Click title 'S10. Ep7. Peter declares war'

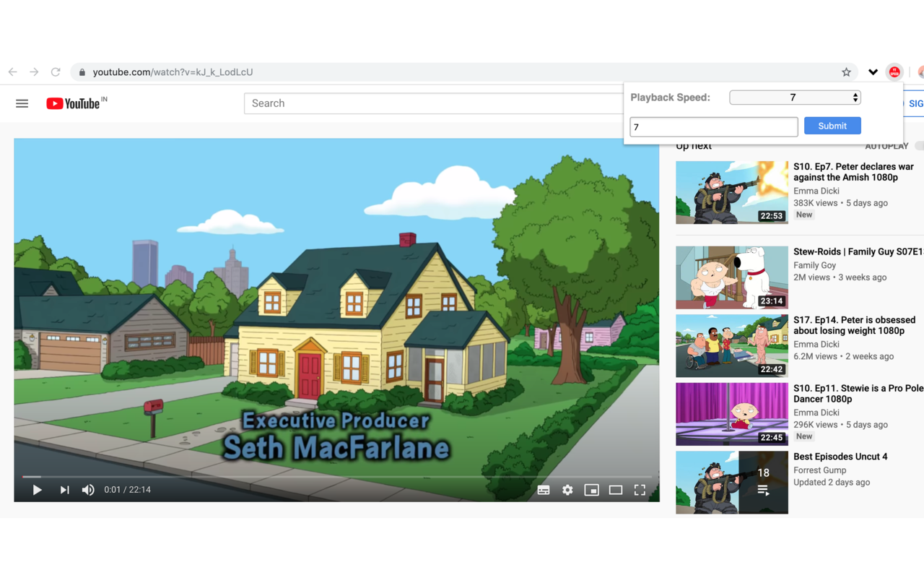853,172
